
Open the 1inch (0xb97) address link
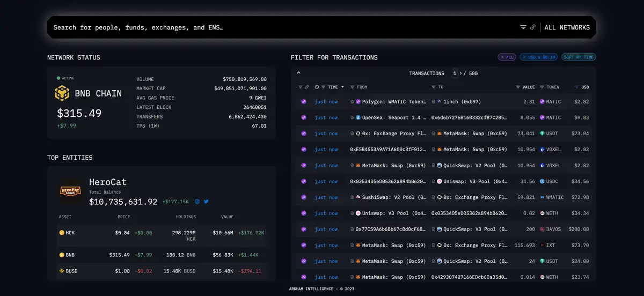(462, 101)
